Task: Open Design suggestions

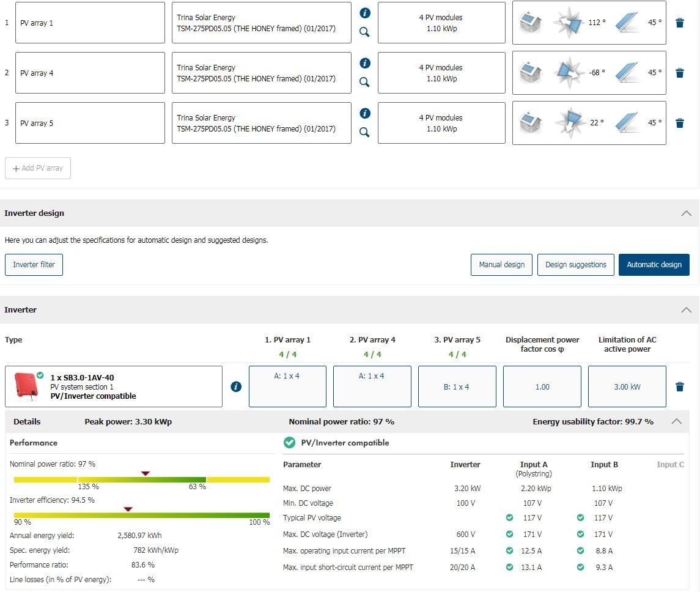Action: click(575, 265)
